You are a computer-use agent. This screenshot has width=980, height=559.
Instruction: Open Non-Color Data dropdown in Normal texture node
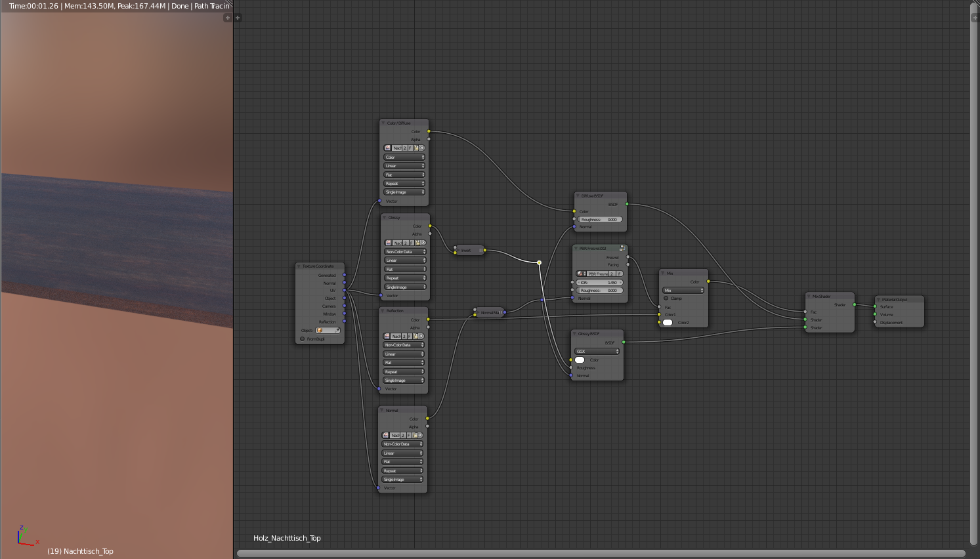(403, 444)
